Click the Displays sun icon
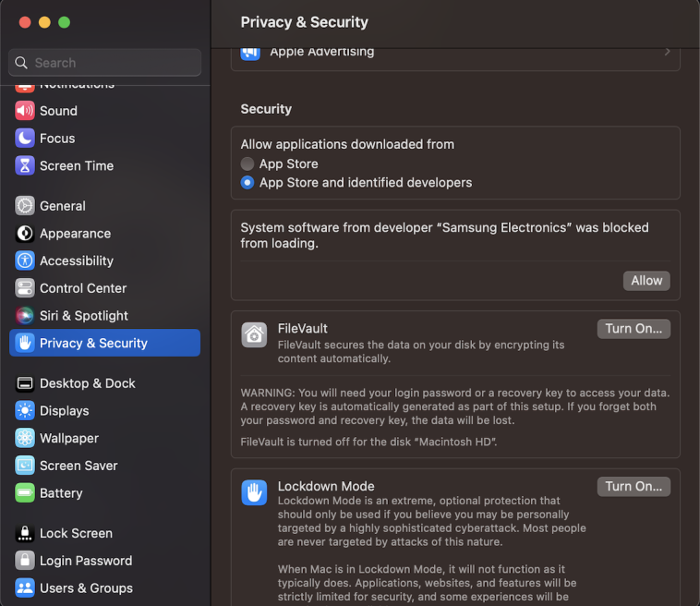The height and width of the screenshot is (606, 700). click(25, 411)
